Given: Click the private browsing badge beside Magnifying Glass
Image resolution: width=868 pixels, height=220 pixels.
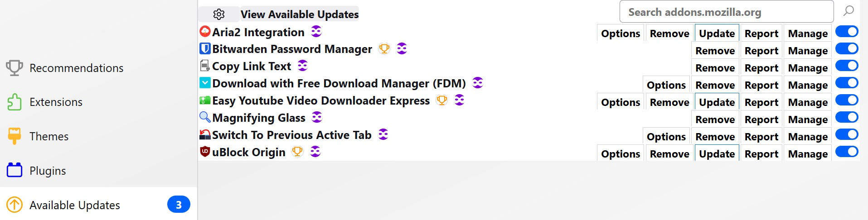Looking at the screenshot, I should tap(317, 118).
